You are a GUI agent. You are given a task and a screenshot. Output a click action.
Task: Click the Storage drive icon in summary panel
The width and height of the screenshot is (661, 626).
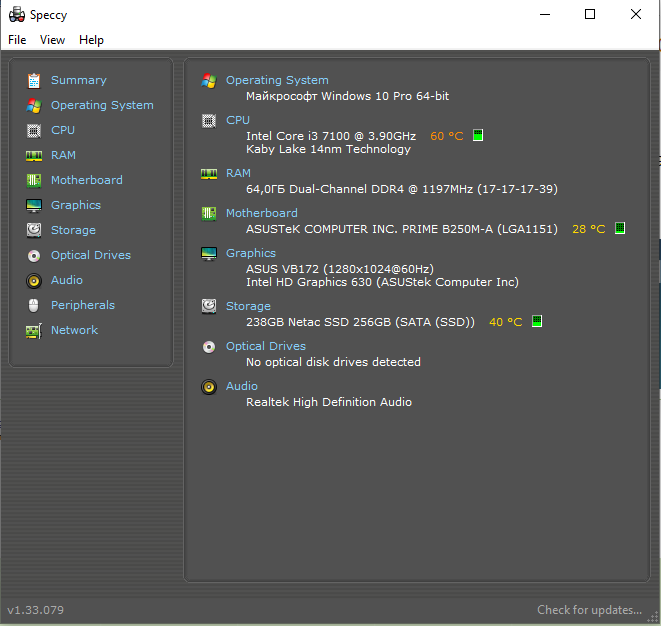tap(209, 306)
